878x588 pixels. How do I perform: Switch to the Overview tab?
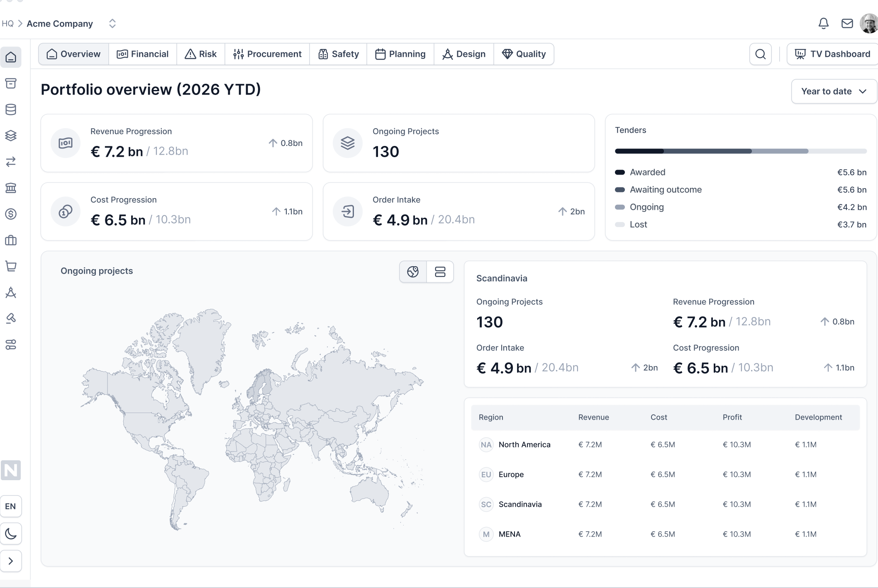point(74,54)
